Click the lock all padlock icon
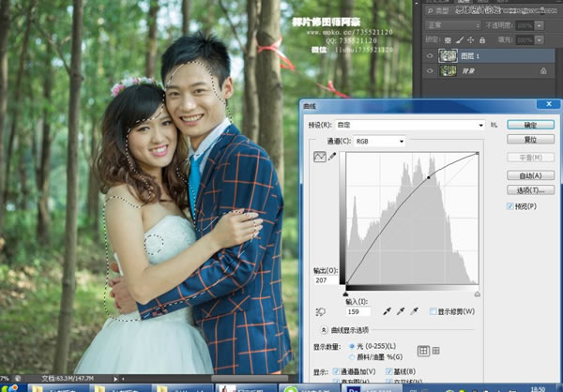Image resolution: width=563 pixels, height=392 pixels. coord(482,39)
